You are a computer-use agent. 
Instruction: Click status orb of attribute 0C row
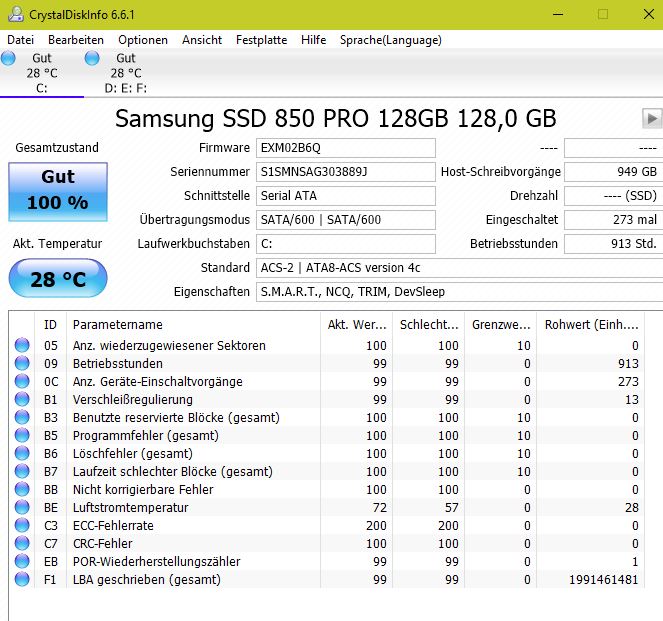point(22,381)
